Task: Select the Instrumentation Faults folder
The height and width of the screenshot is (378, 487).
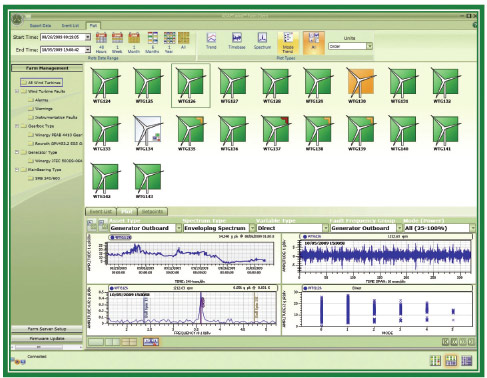Action: coord(53,117)
